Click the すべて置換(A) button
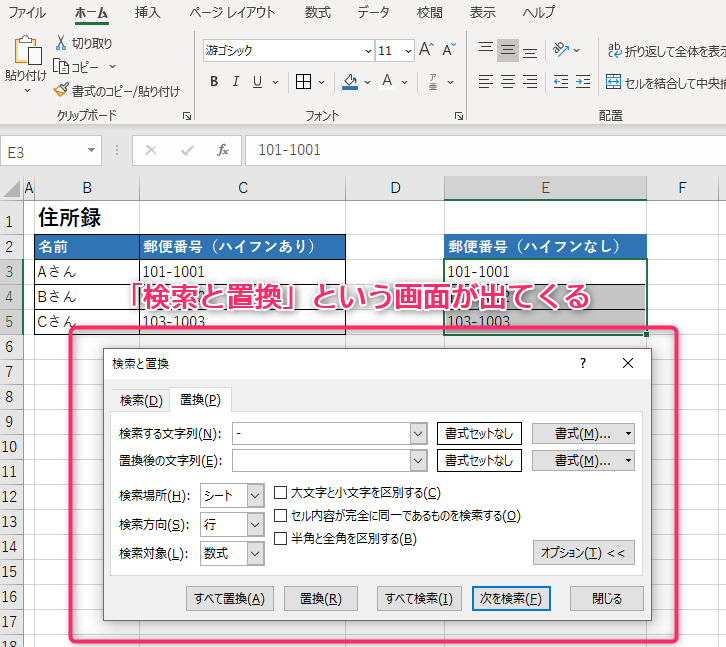Image resolution: width=726 pixels, height=647 pixels. pos(230,599)
